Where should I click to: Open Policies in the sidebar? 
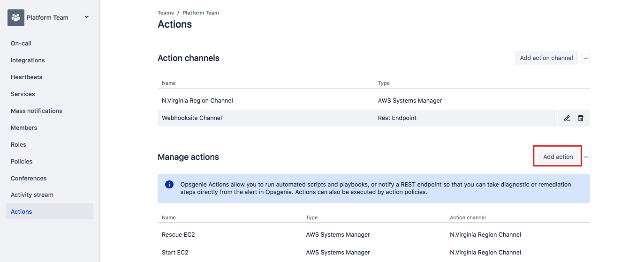(22, 161)
